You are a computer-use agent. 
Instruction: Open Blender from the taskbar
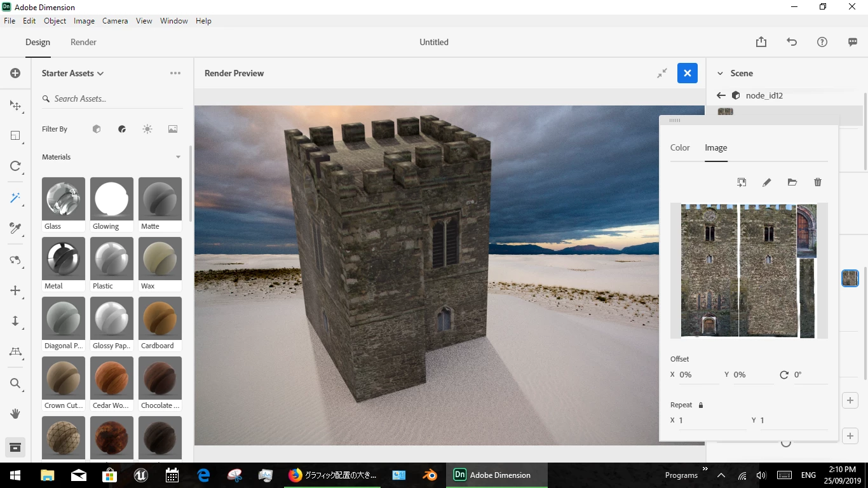(430, 475)
